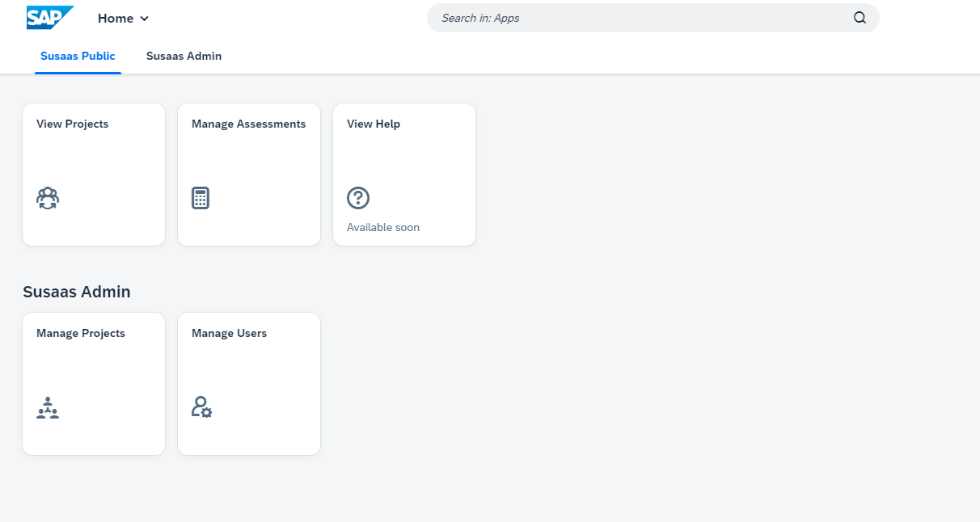Click the 'Available soon' text
The height and width of the screenshot is (522, 980).
(x=383, y=228)
